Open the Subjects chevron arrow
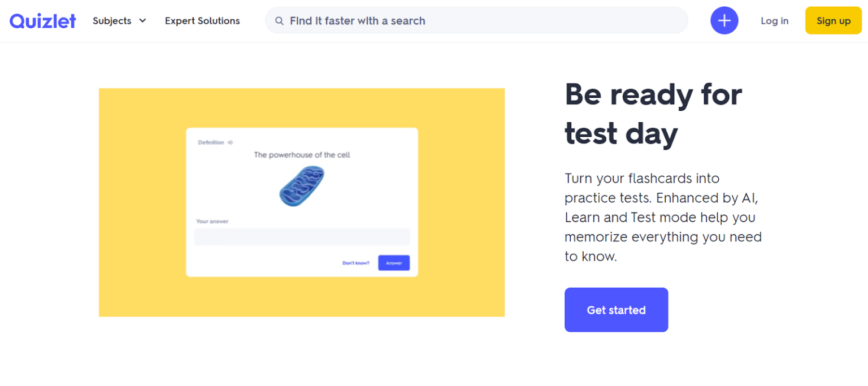Image resolution: width=868 pixels, height=386 pixels. pyautogui.click(x=142, y=20)
